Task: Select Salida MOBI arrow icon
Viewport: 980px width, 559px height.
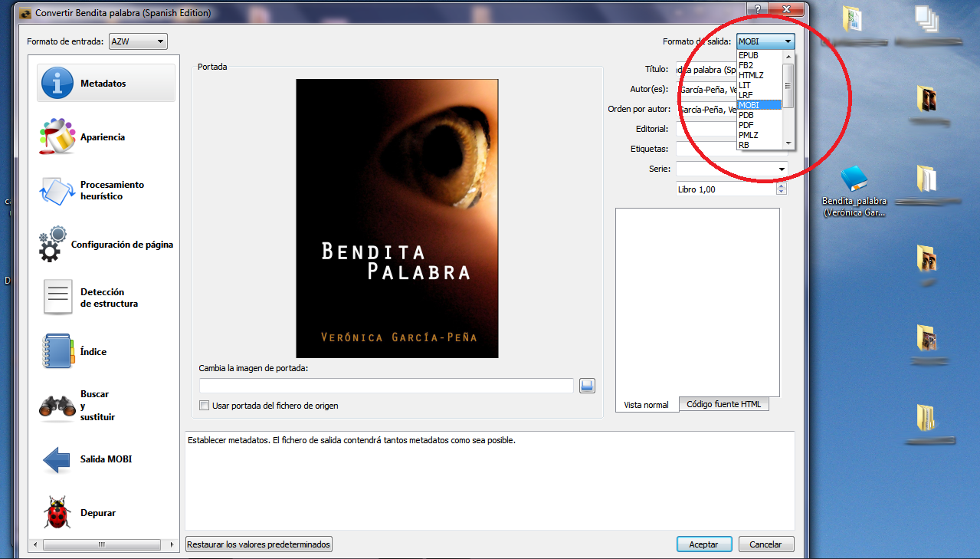Action: (x=57, y=459)
